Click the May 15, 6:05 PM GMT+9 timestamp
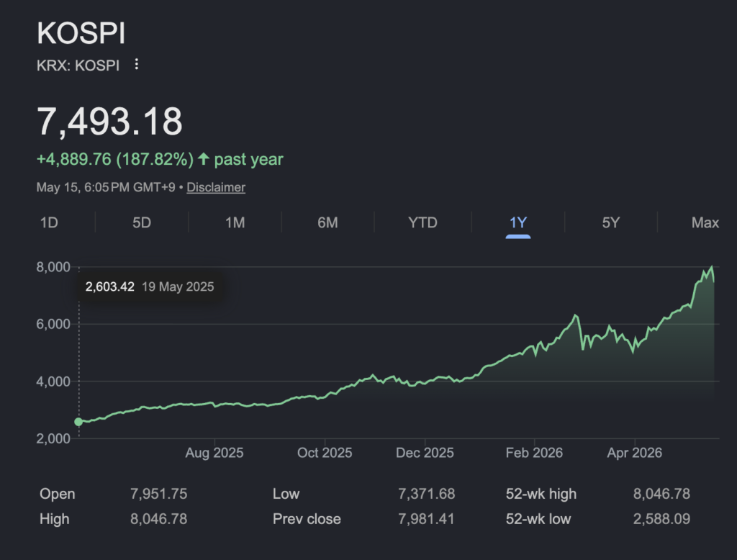Image resolution: width=737 pixels, height=560 pixels. click(106, 187)
